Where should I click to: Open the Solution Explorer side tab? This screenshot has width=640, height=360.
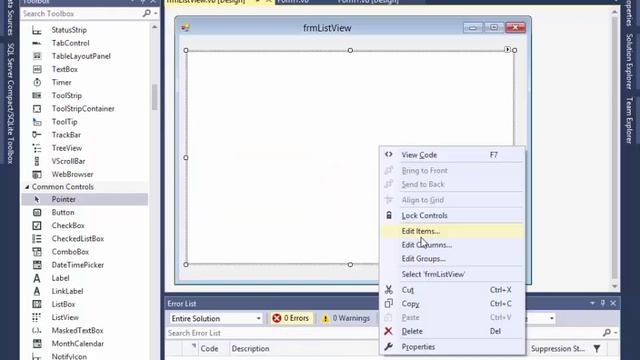(630, 61)
